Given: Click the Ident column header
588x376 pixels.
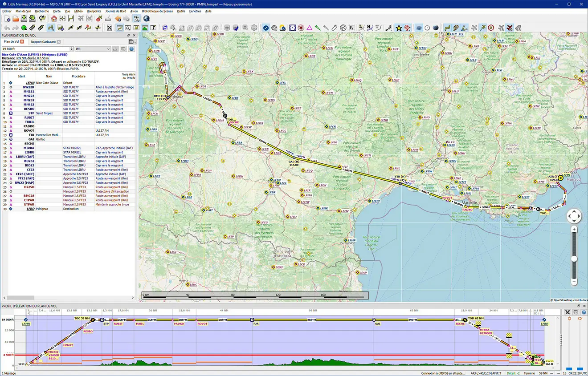Looking at the screenshot, I should 21,76.
